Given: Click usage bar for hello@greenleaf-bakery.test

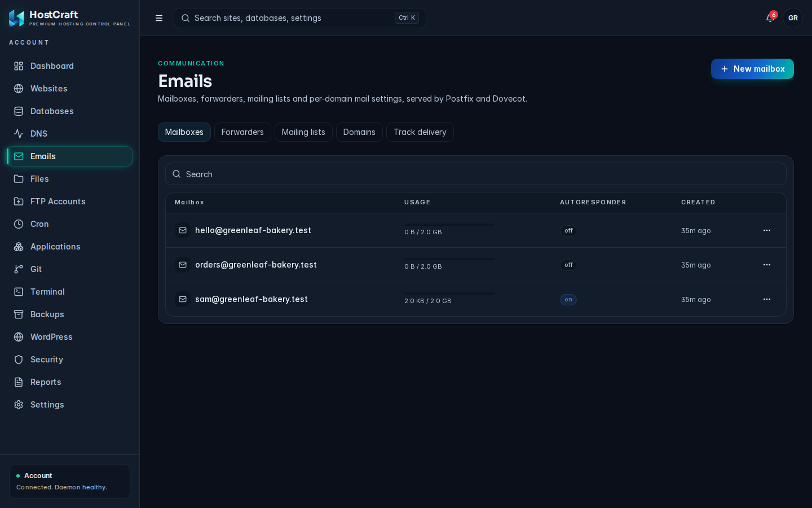Looking at the screenshot, I should click(x=449, y=225).
